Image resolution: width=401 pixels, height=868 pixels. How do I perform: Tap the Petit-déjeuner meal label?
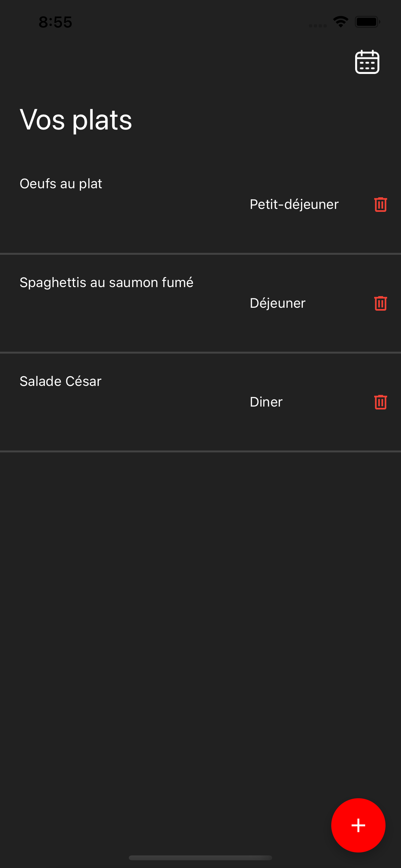point(294,204)
